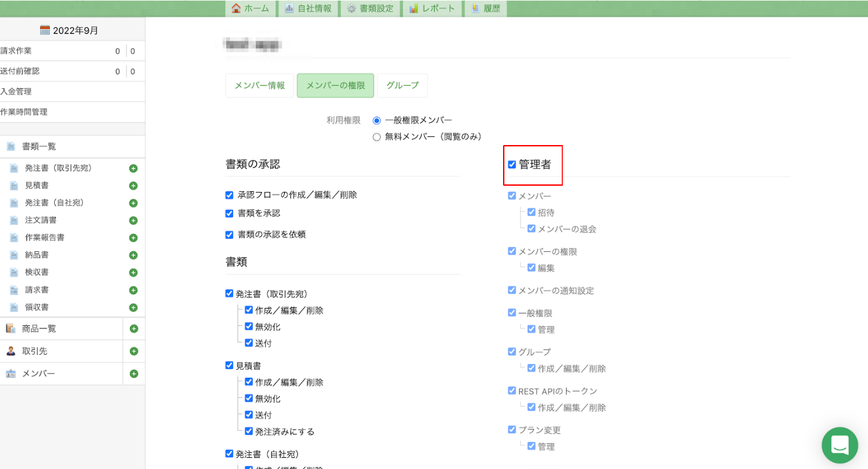Toggle the parent 見積書 permission checkbox

pyautogui.click(x=229, y=366)
